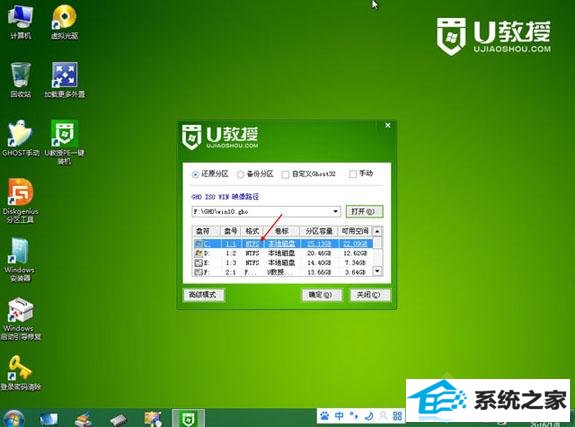Select the F: partition row
Image resolution: width=575 pixels, height=427 pixels.
point(283,272)
